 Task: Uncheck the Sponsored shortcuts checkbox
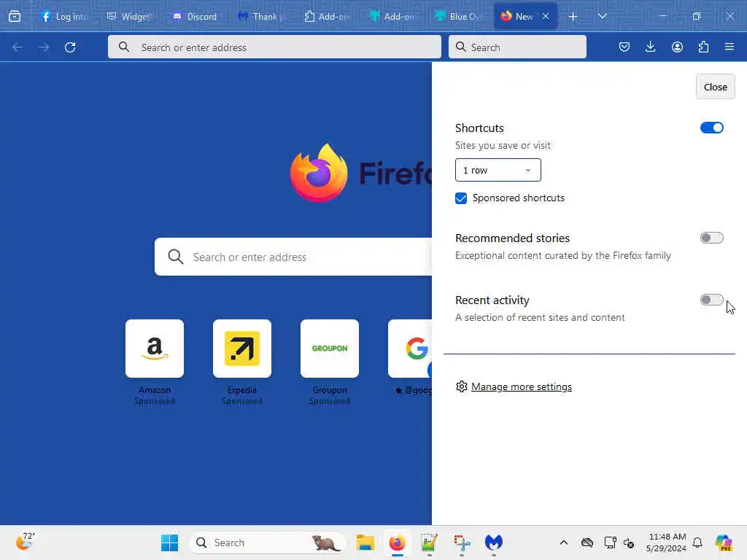click(x=461, y=198)
